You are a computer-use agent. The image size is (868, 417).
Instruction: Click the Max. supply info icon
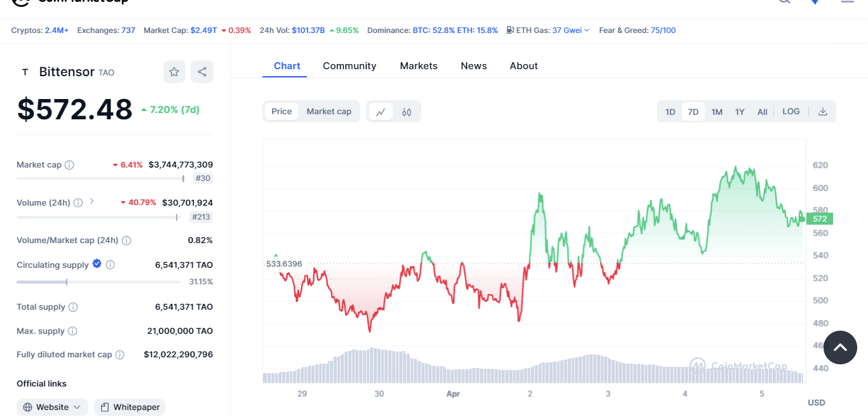(x=72, y=331)
